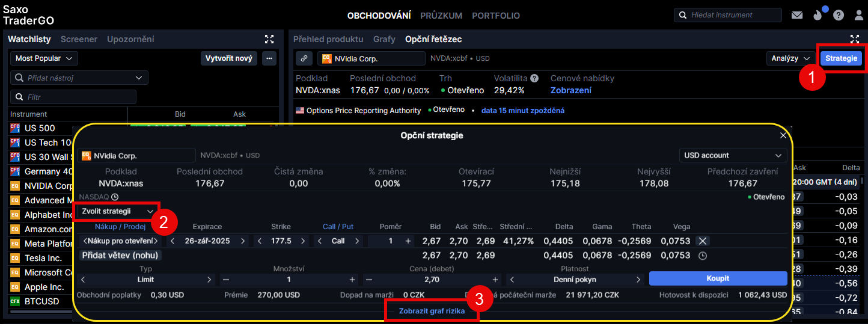
Task: Open the PORTFOLIO menu item
Action: [496, 16]
